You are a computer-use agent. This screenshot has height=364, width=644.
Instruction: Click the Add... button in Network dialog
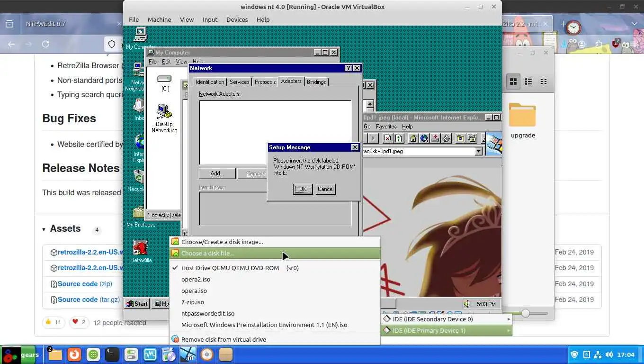[217, 173]
